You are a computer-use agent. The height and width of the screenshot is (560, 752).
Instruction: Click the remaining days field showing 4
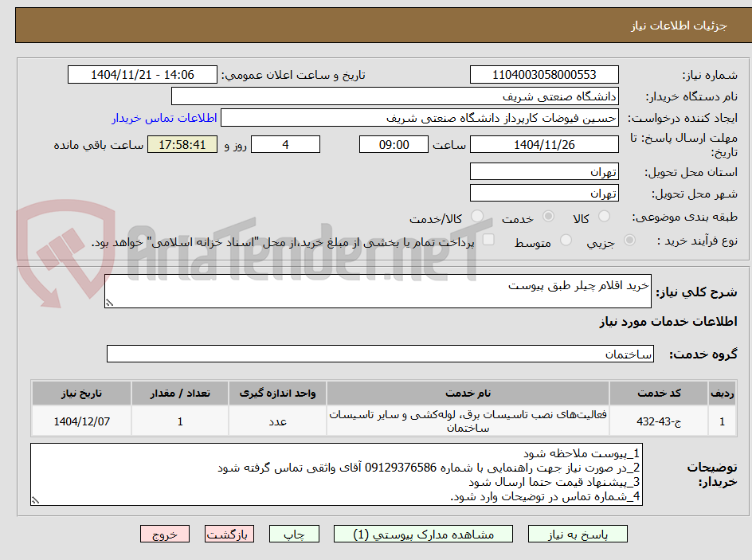[x=285, y=144]
